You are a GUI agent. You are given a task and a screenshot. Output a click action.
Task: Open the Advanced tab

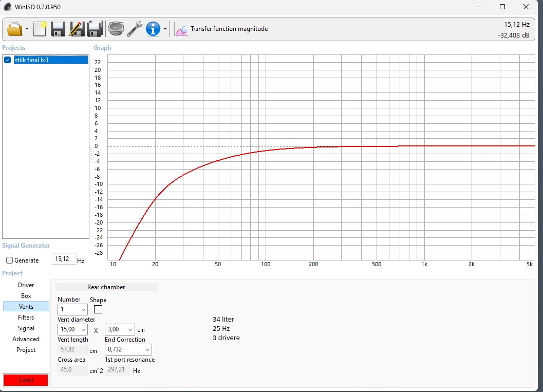(x=26, y=339)
